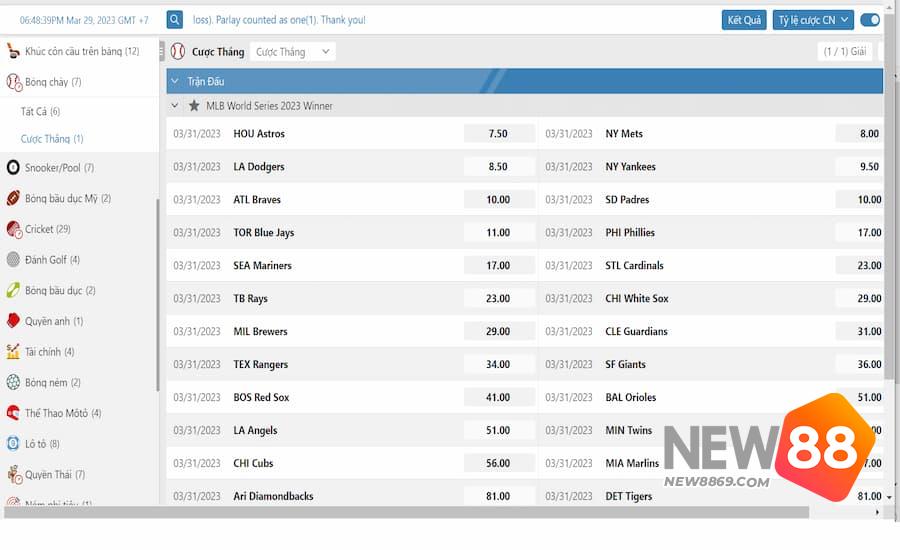
Task: Select the Tài chính finance icon
Action: (13, 352)
